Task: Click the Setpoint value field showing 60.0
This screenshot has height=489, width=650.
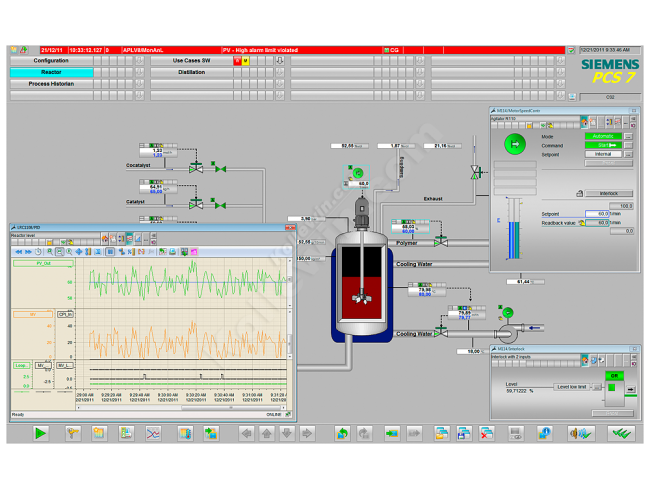Action: tap(596, 214)
